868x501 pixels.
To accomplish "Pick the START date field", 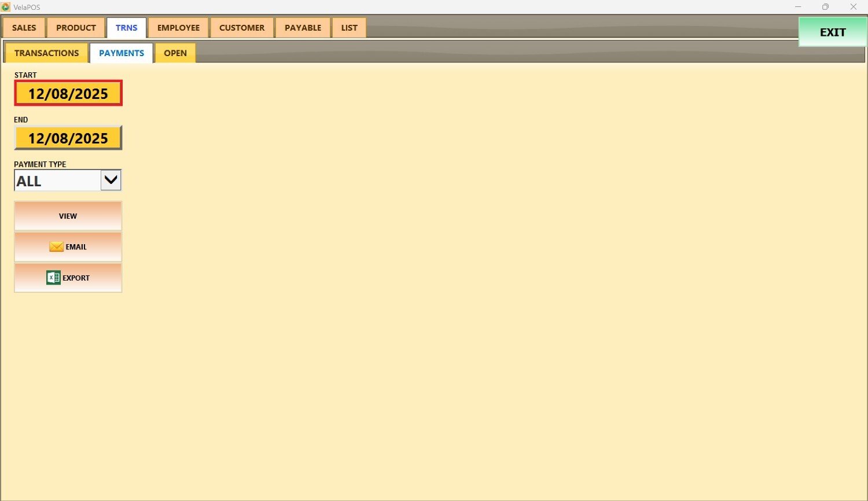I will point(68,94).
